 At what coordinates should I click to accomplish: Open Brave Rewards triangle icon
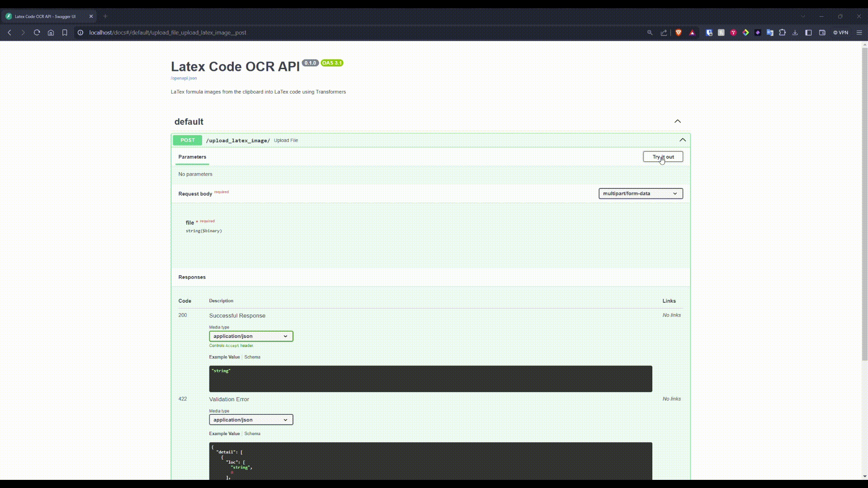coord(692,33)
